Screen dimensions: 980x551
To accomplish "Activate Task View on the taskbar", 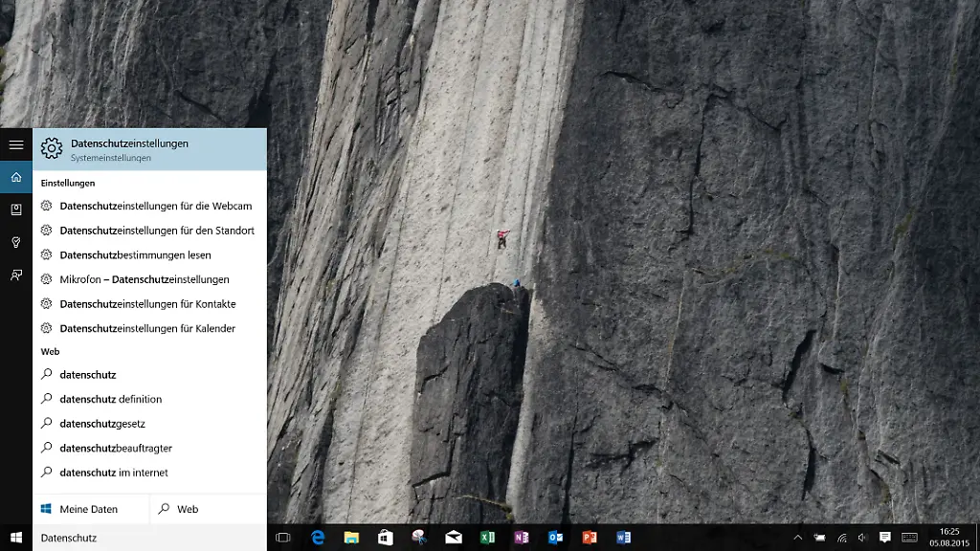I will pyautogui.click(x=281, y=538).
